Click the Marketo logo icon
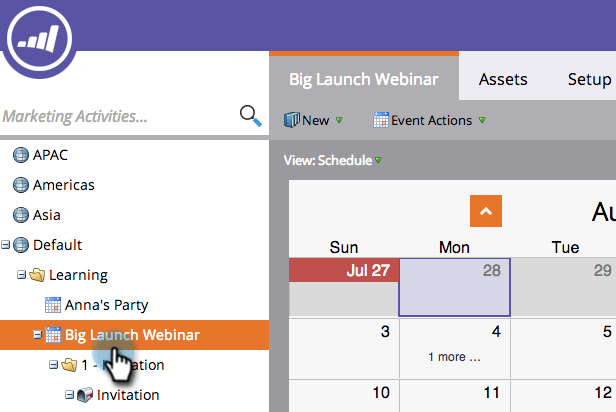 pyautogui.click(x=39, y=39)
